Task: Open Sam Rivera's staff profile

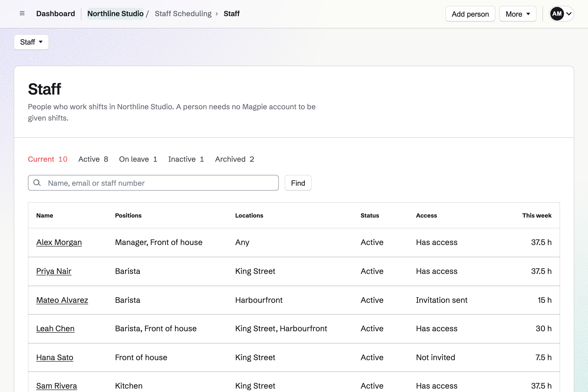Action: [57, 386]
